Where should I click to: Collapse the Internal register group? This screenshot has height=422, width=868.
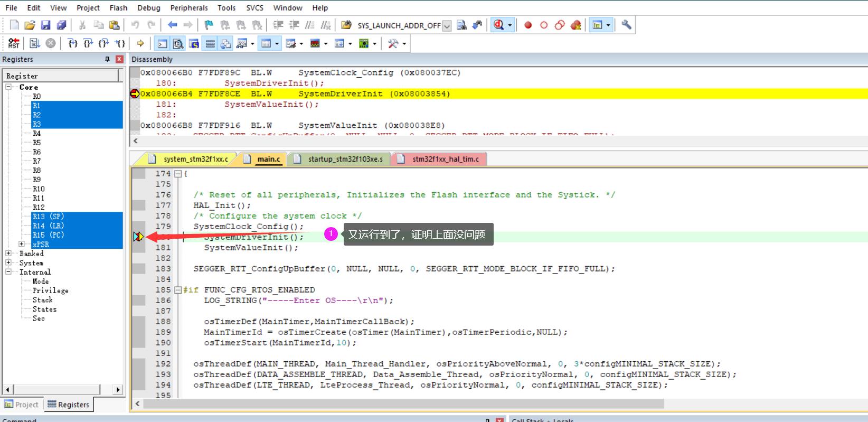tap(8, 272)
